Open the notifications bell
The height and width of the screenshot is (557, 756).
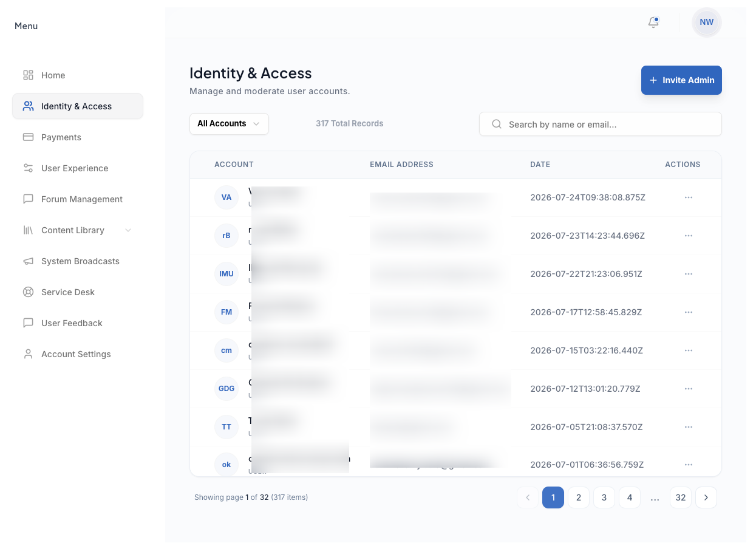653,22
